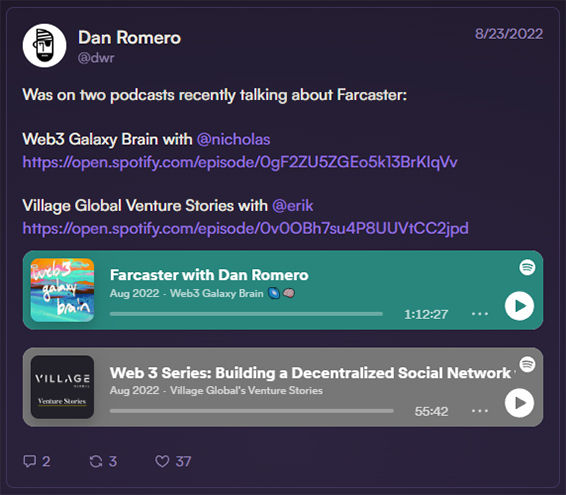Open Spotify link ending in CC2jpd
The image size is (566, 495).
pyautogui.click(x=245, y=229)
